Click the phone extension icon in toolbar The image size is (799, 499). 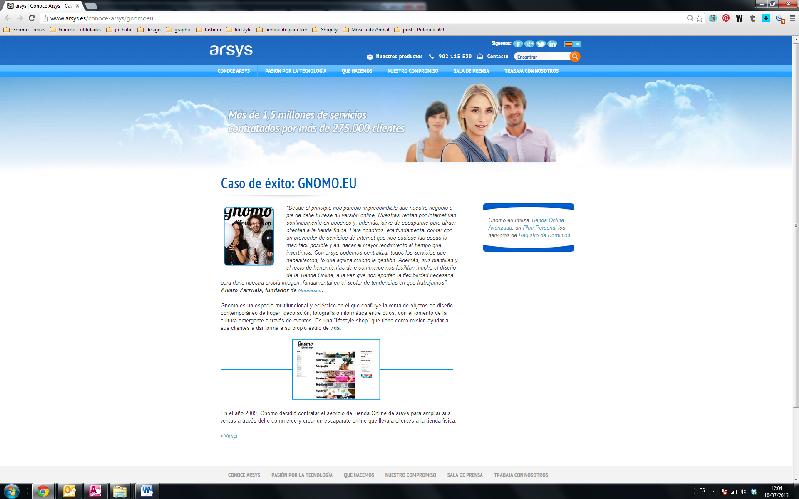tap(780, 19)
